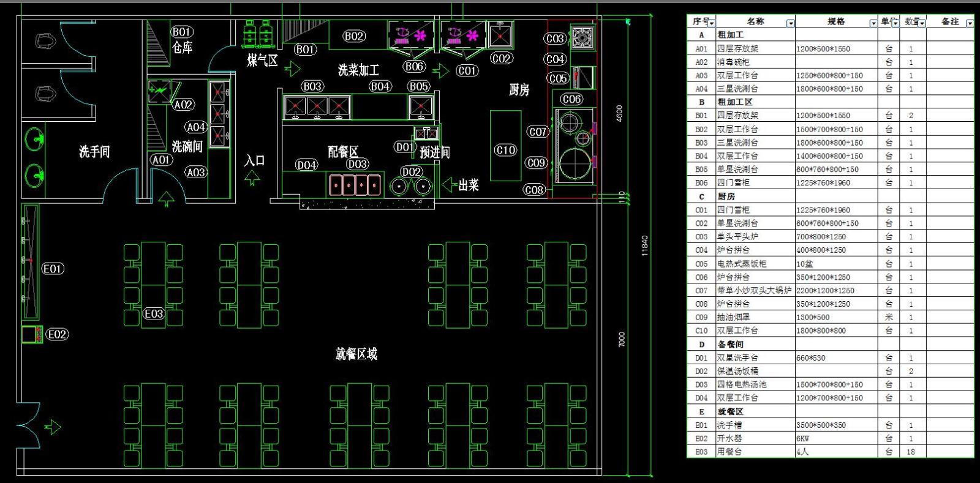The height and width of the screenshot is (483, 980).
Task: Select the E01 long wash trough symbol
Action: point(30,262)
